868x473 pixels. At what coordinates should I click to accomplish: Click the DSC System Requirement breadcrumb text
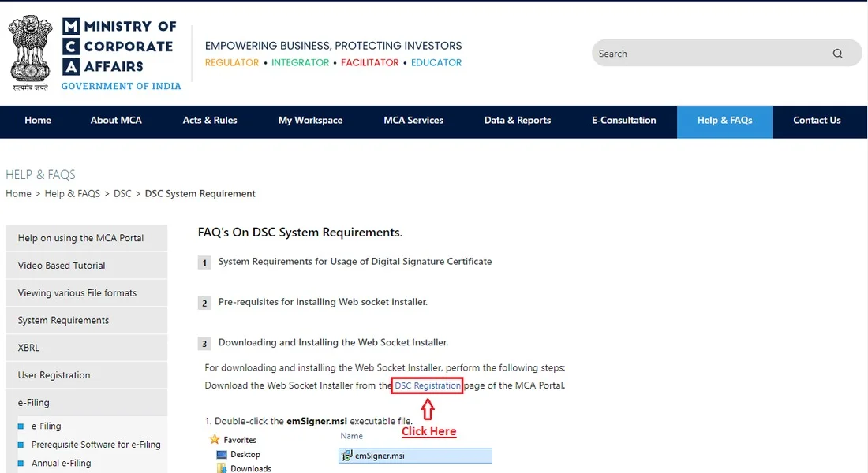pos(200,194)
